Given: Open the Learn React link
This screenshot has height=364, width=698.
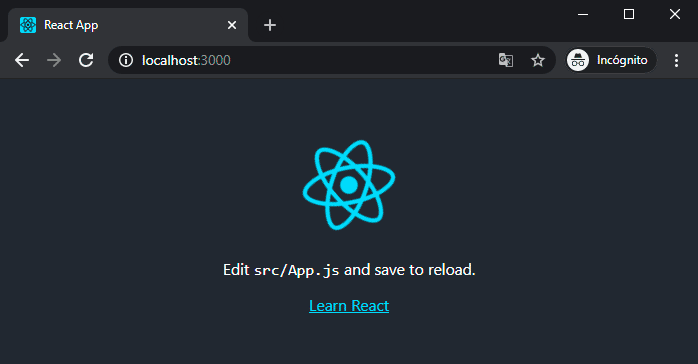Looking at the screenshot, I should pyautogui.click(x=349, y=306).
